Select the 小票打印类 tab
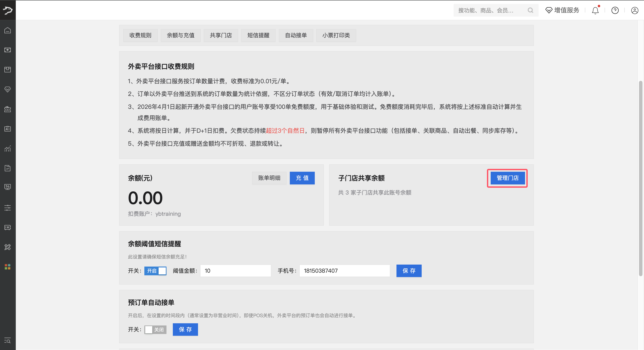This screenshot has width=644, height=350. [336, 35]
